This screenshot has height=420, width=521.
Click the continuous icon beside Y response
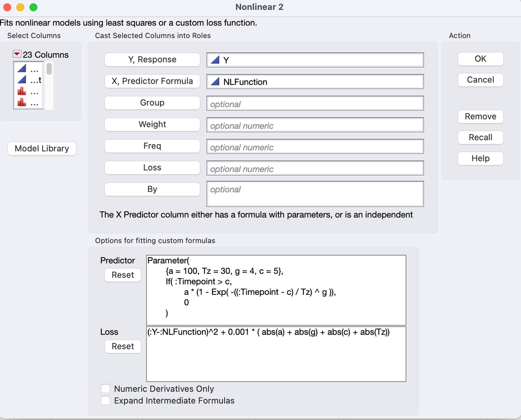pyautogui.click(x=215, y=60)
